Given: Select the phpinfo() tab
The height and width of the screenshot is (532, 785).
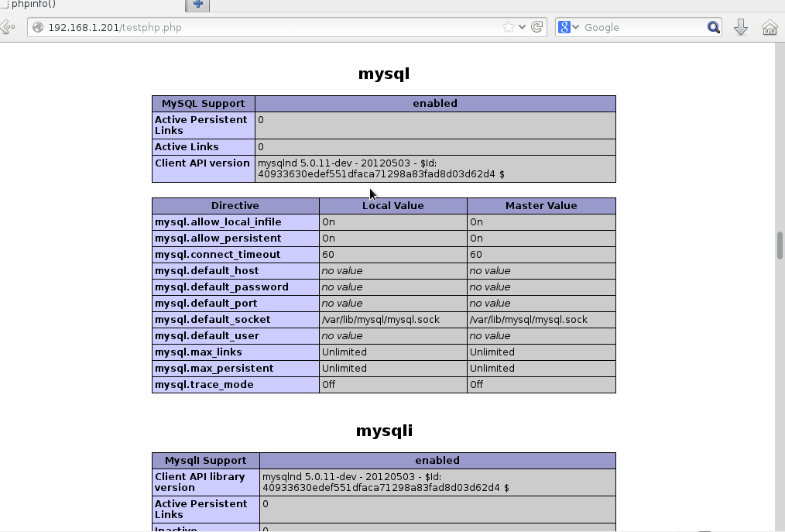Looking at the screenshot, I should [93, 5].
